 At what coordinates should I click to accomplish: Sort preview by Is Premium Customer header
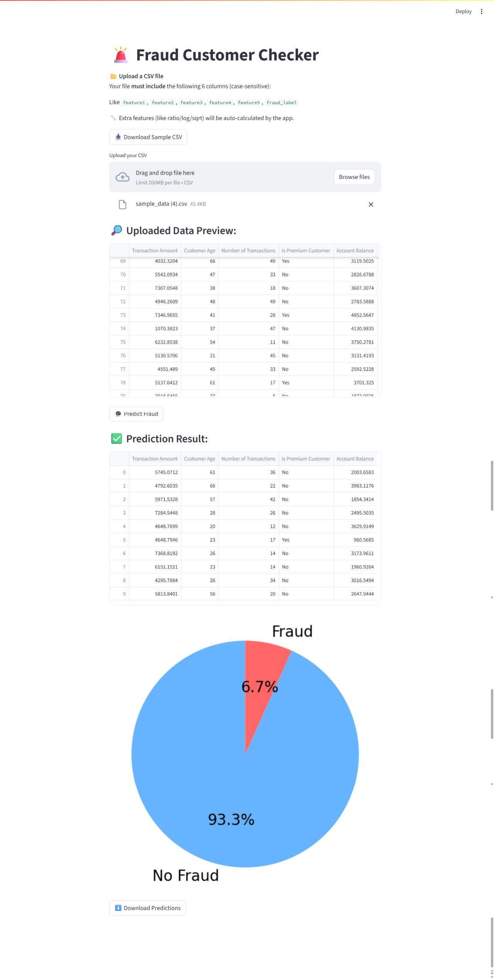coord(306,251)
